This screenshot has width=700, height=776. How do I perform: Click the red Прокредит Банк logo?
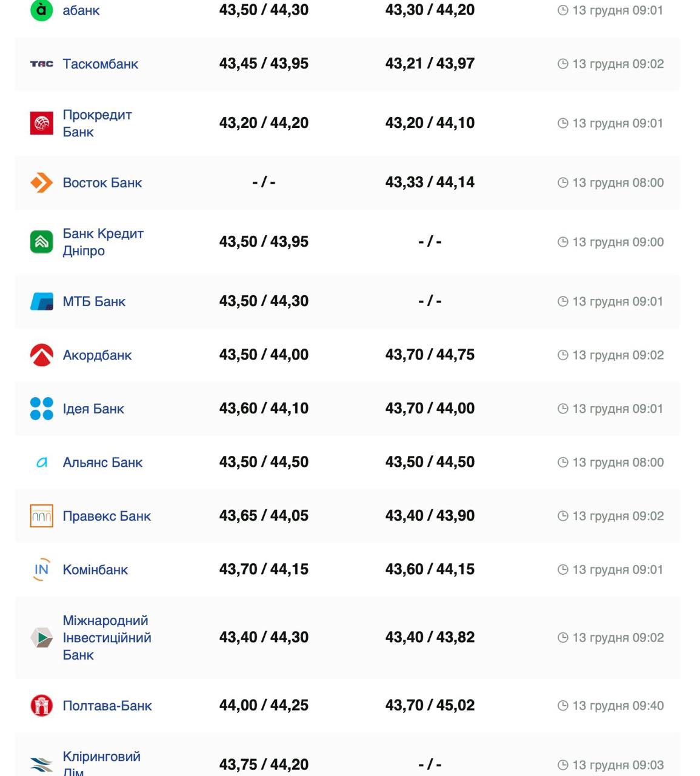coord(41,123)
